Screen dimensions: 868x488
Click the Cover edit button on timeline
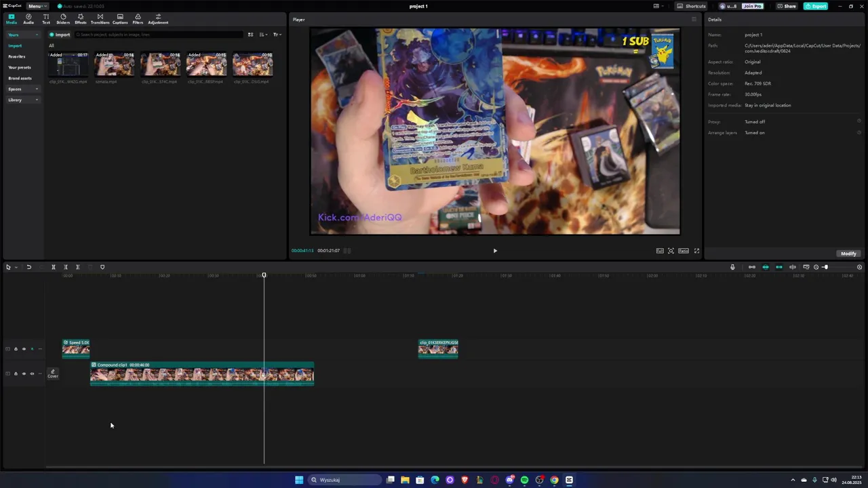point(53,373)
